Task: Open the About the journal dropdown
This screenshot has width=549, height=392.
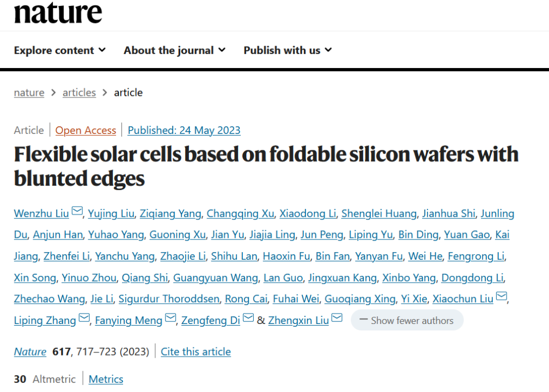Action: click(174, 50)
